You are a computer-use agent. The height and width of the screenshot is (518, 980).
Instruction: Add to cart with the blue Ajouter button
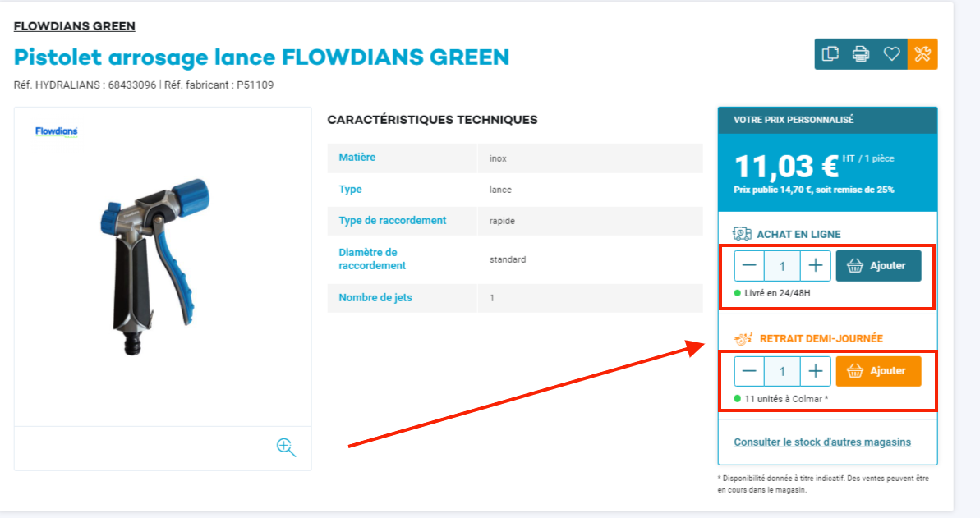click(878, 265)
